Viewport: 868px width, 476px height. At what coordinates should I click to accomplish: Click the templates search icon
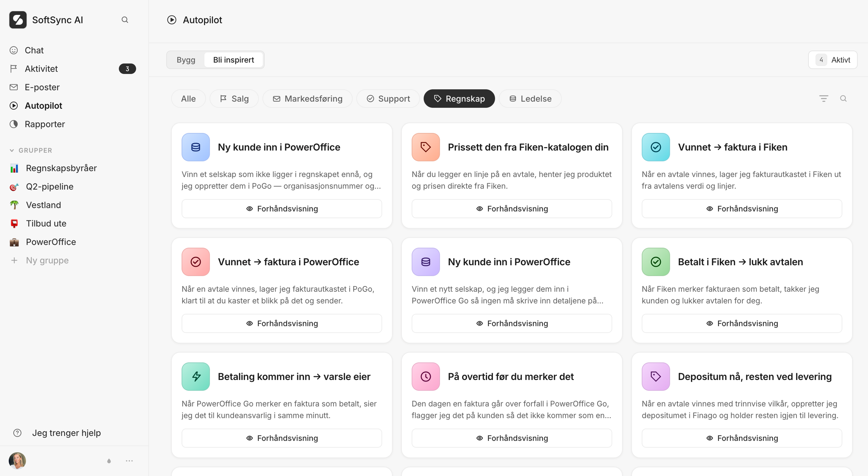[843, 99]
